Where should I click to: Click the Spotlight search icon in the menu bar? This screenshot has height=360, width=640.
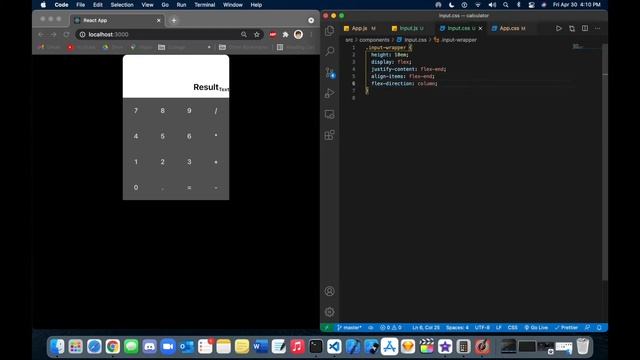[x=505, y=5]
